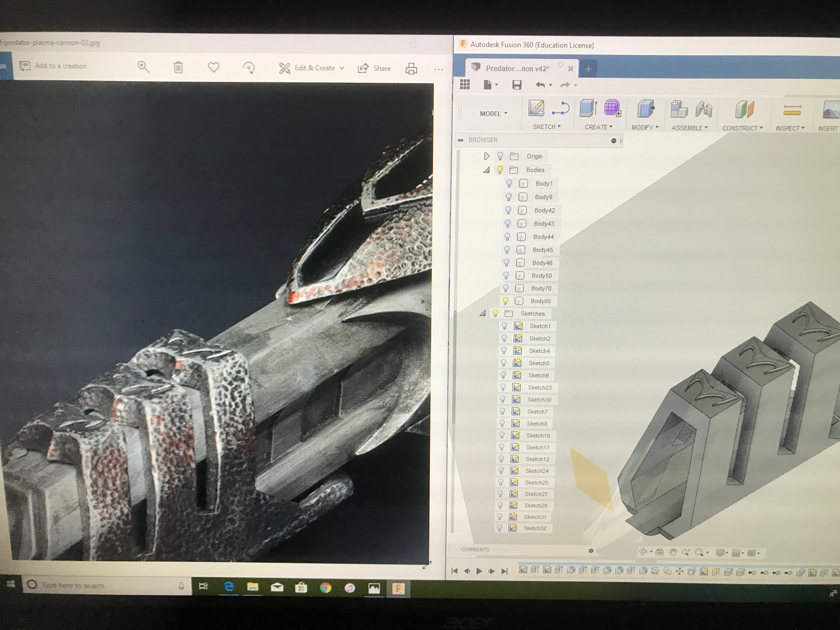Rotate the image in Photos

click(249, 67)
